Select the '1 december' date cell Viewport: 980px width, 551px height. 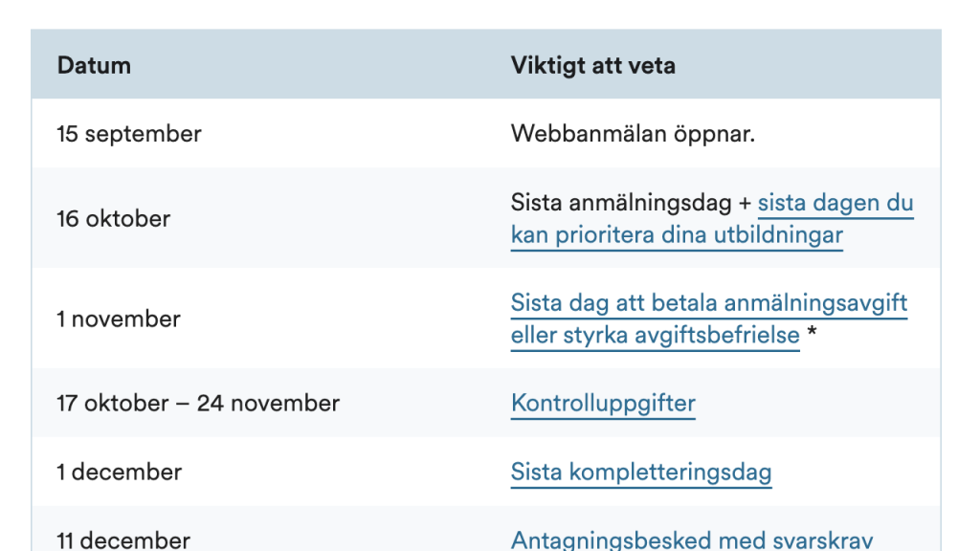(120, 473)
